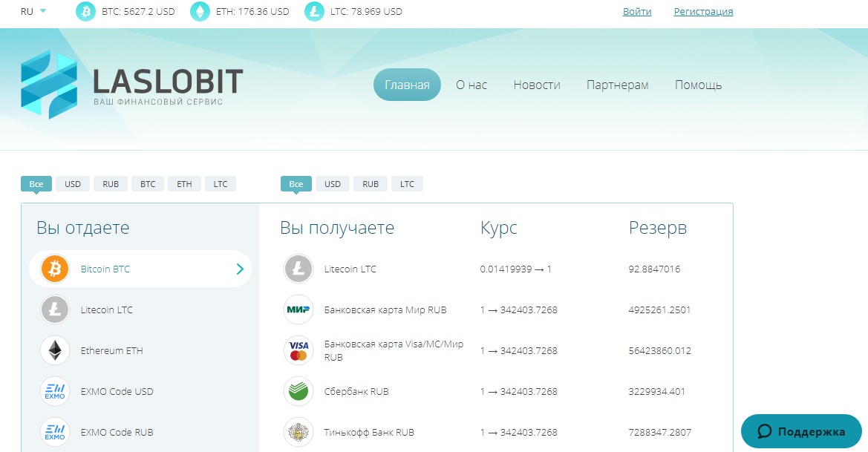Click the LASLOBIT site name text

pyautogui.click(x=168, y=81)
